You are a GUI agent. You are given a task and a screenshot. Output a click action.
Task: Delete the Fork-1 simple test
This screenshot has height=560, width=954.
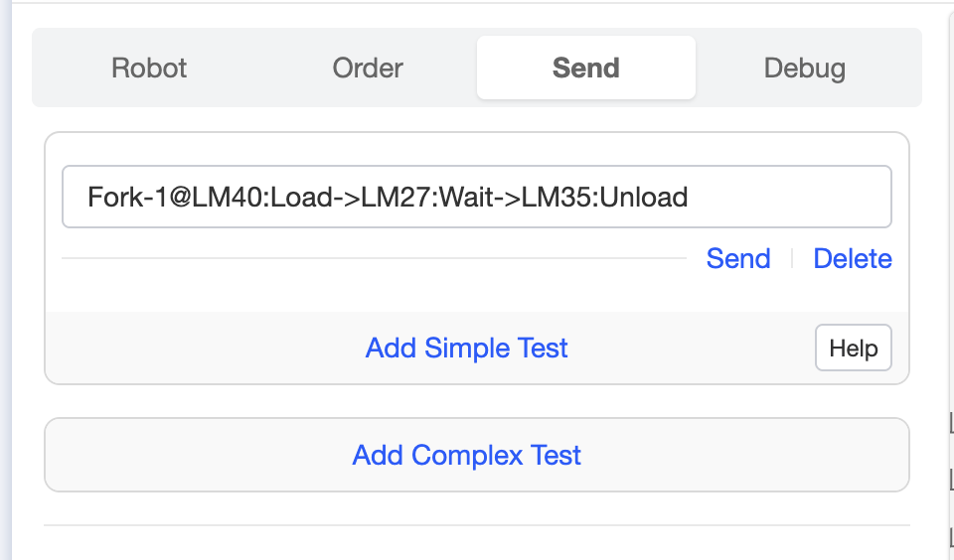(x=853, y=259)
